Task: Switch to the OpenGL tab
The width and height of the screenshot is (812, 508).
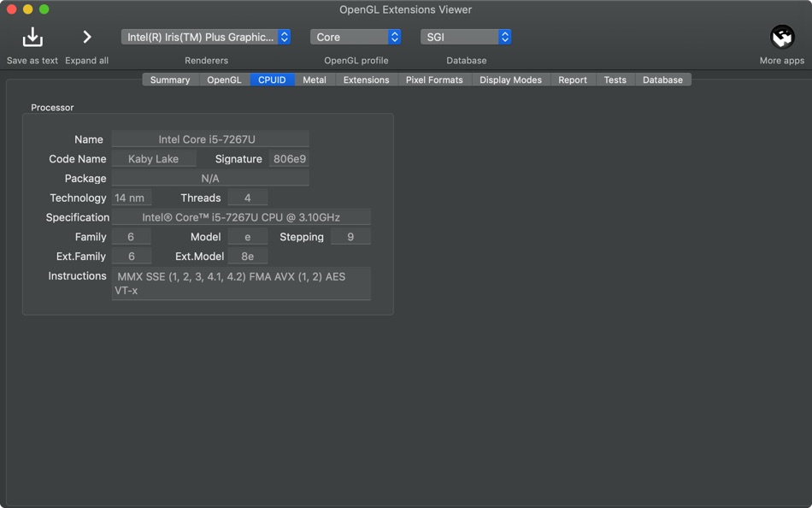Action: 224,80
